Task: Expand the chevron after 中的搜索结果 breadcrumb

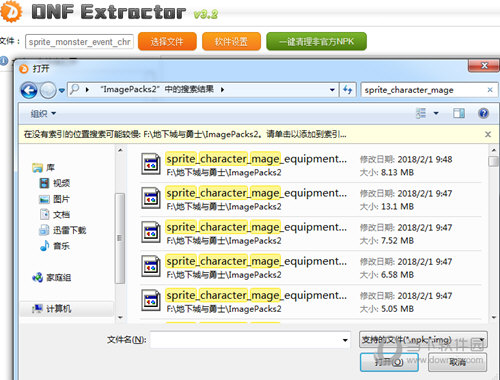Action: (x=222, y=90)
